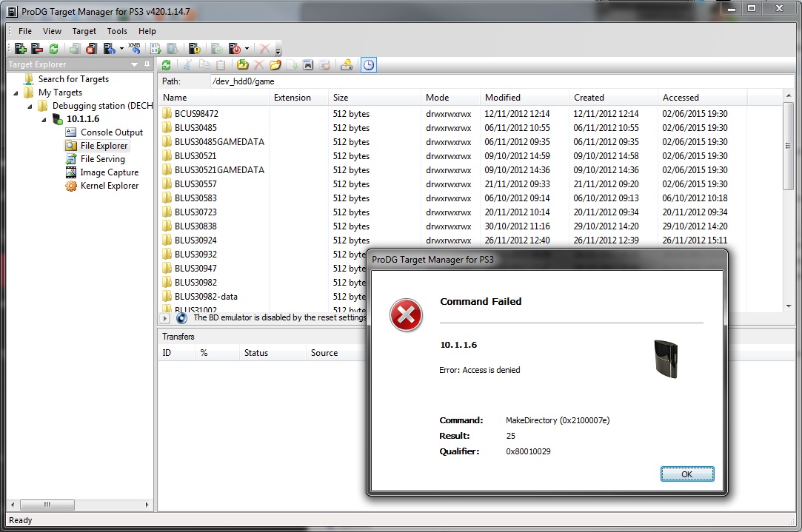The width and height of the screenshot is (802, 532).
Task: Click the Go up folder icon
Action: [242, 65]
